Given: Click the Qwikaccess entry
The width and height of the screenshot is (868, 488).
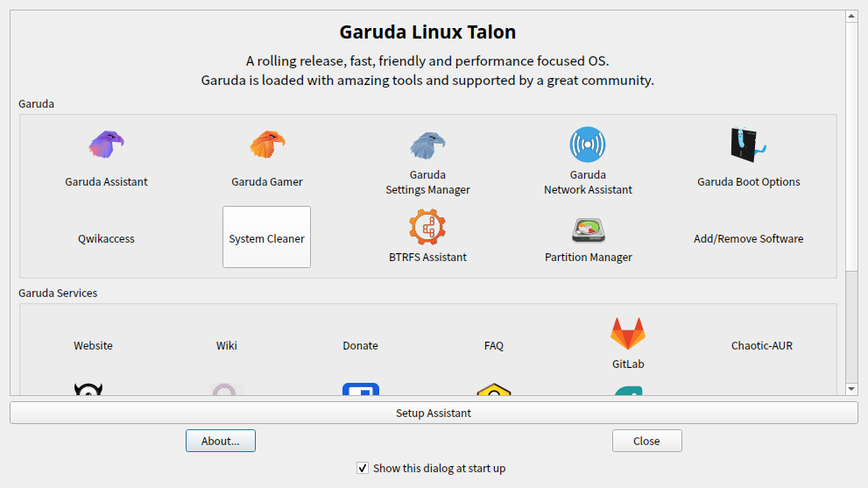Looking at the screenshot, I should [x=106, y=238].
